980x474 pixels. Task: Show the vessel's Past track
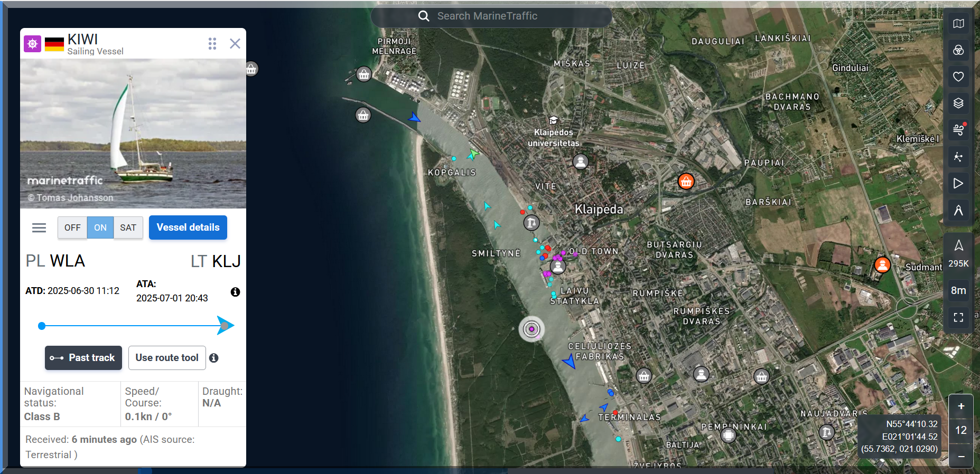83,358
